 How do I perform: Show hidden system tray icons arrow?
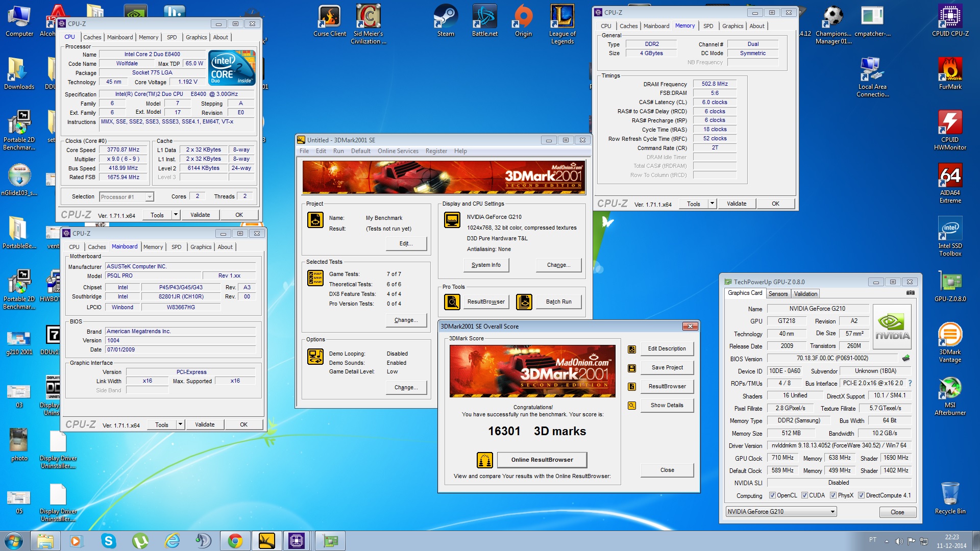(887, 541)
